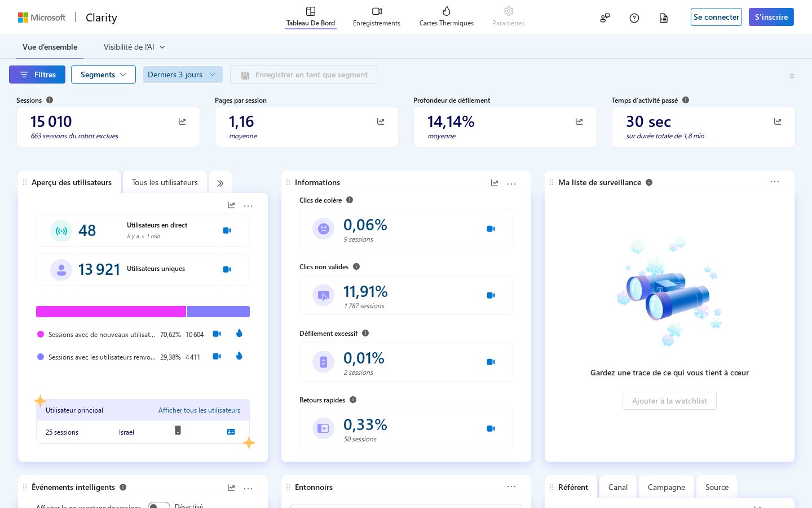812x508 pixels.
Task: Go to Cartes Thermiques tab
Action: pyautogui.click(x=447, y=17)
